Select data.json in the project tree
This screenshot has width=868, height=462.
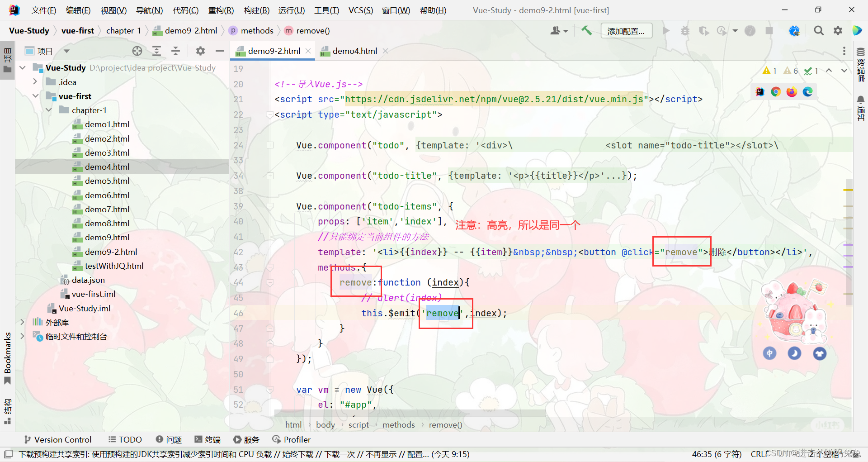88,280
